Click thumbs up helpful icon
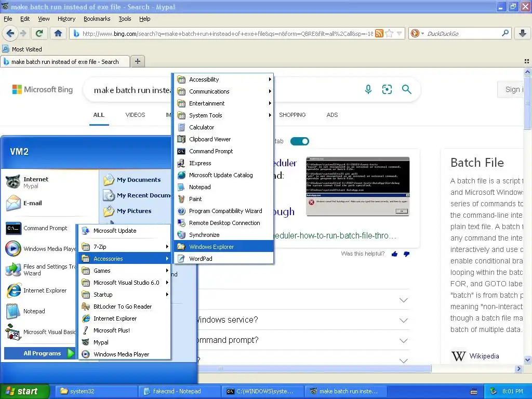This screenshot has height=399, width=532. tap(395, 254)
